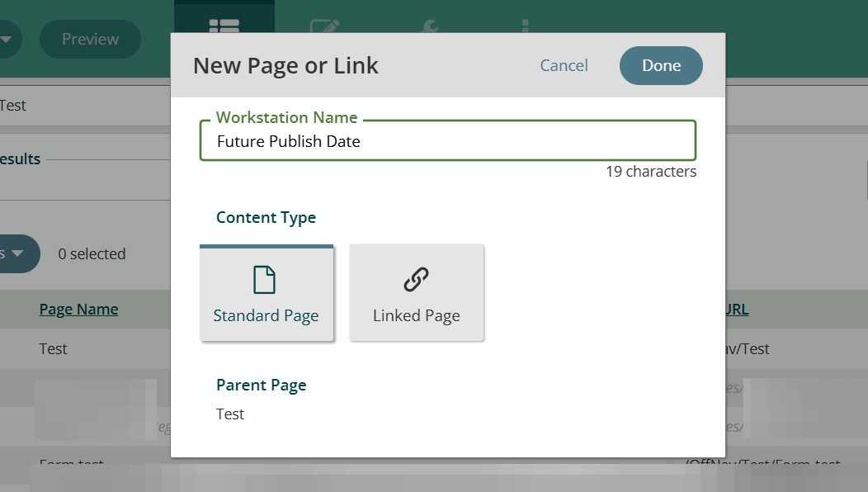The image size is (868, 492).
Task: Click the Test value under Parent Page
Action: pos(230,414)
